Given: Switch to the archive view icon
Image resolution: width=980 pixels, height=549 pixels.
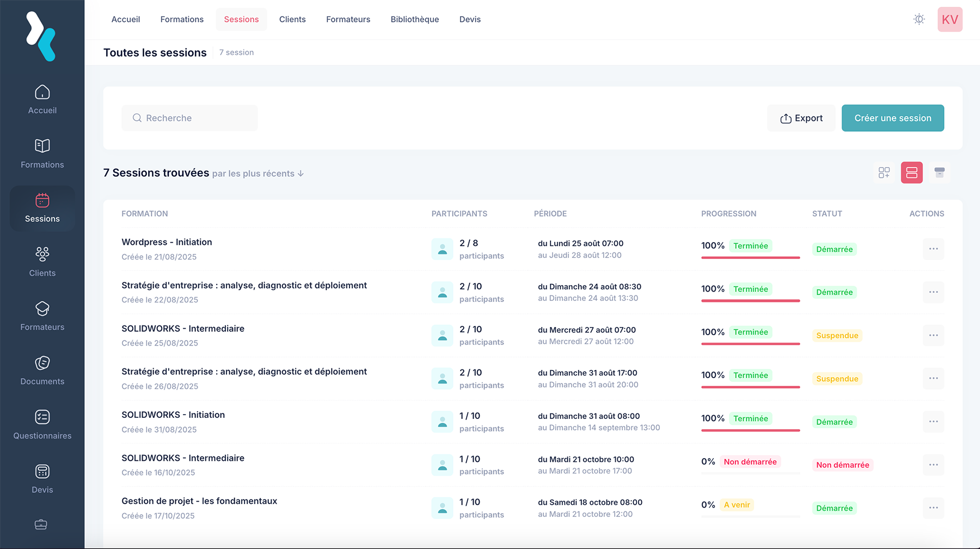Looking at the screenshot, I should click(x=939, y=172).
